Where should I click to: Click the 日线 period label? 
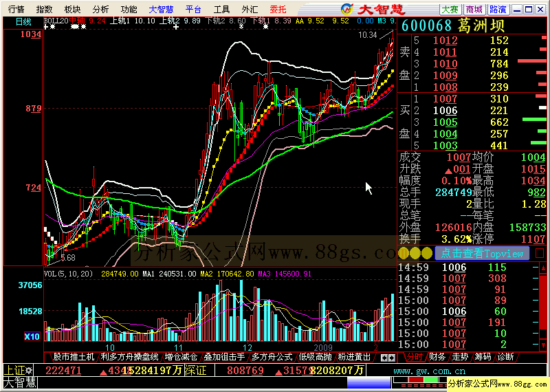pyautogui.click(x=23, y=22)
